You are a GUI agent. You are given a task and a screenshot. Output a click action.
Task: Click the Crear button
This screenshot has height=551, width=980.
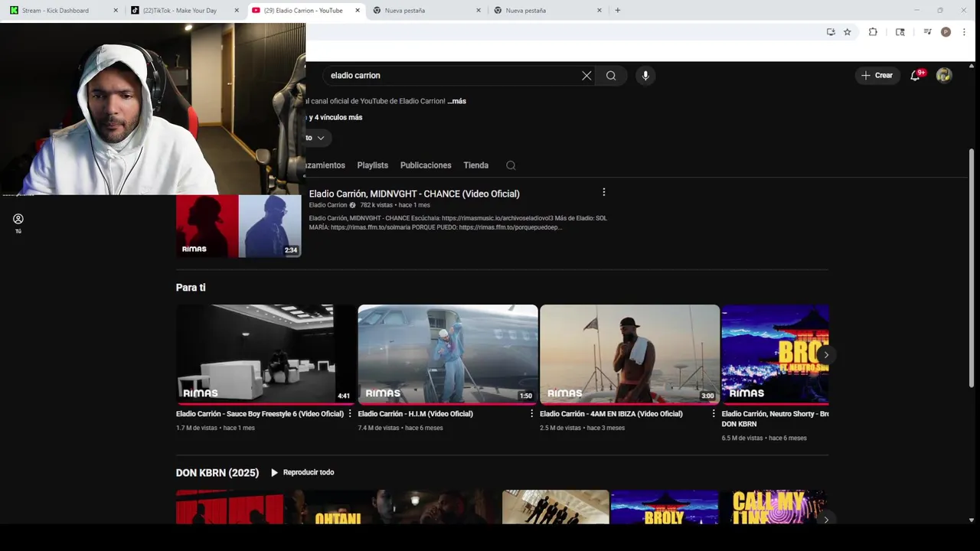click(x=877, y=75)
